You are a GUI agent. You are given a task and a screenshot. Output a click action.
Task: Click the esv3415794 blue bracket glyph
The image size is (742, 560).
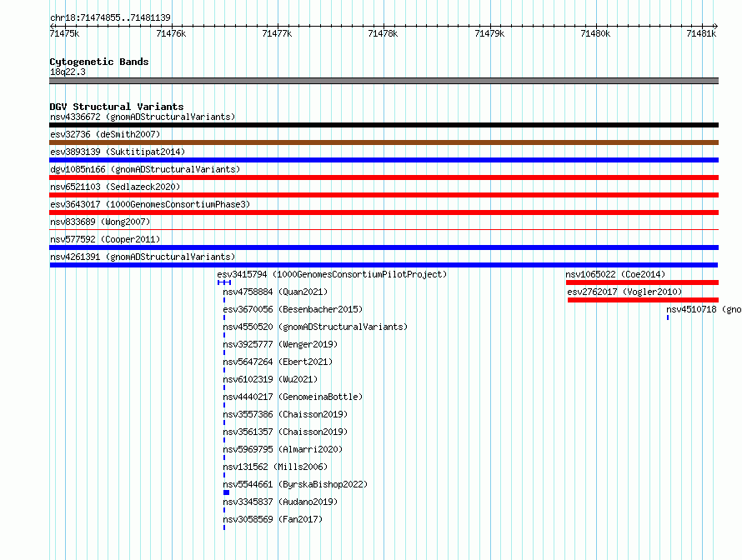224,282
